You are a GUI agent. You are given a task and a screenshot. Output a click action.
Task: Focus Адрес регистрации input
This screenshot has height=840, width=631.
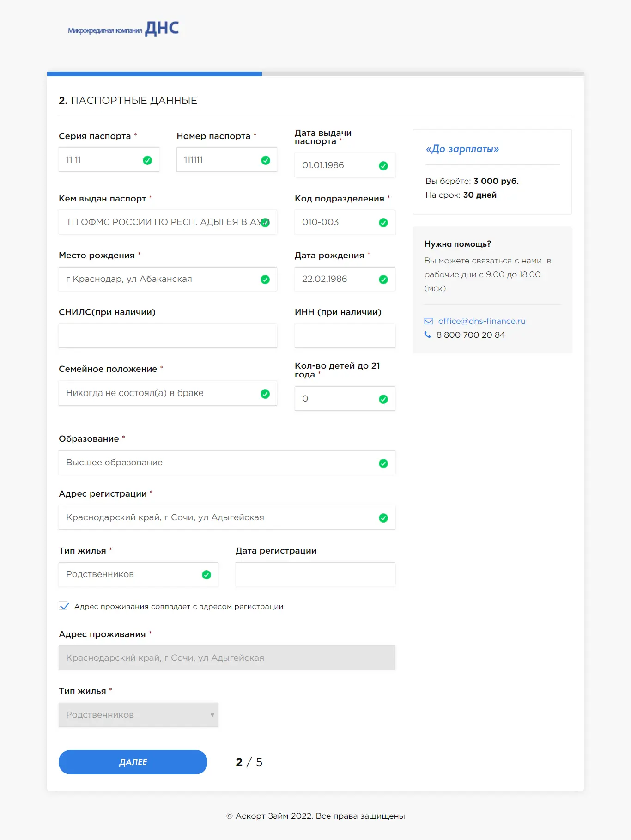(x=227, y=517)
